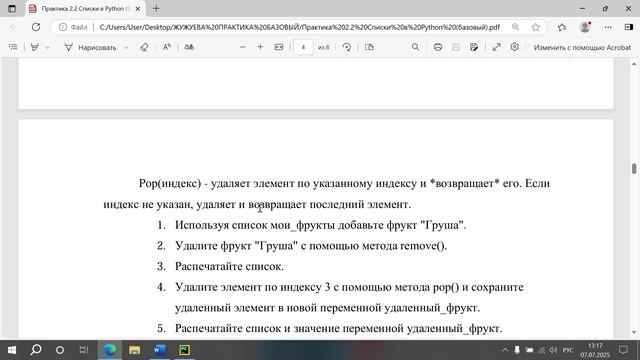The image size is (640, 360).
Task: Open Edge Settings and more menu
Action: (x=608, y=27)
